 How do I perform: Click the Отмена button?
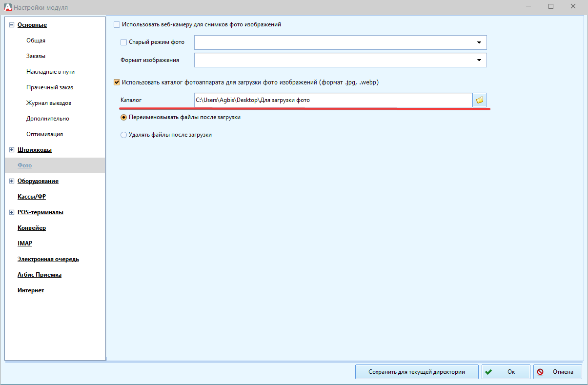[x=557, y=372]
